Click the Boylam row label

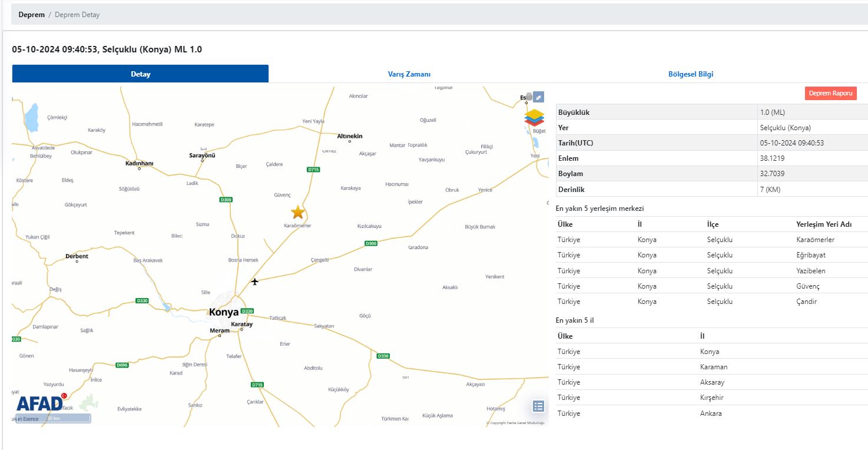tap(571, 174)
